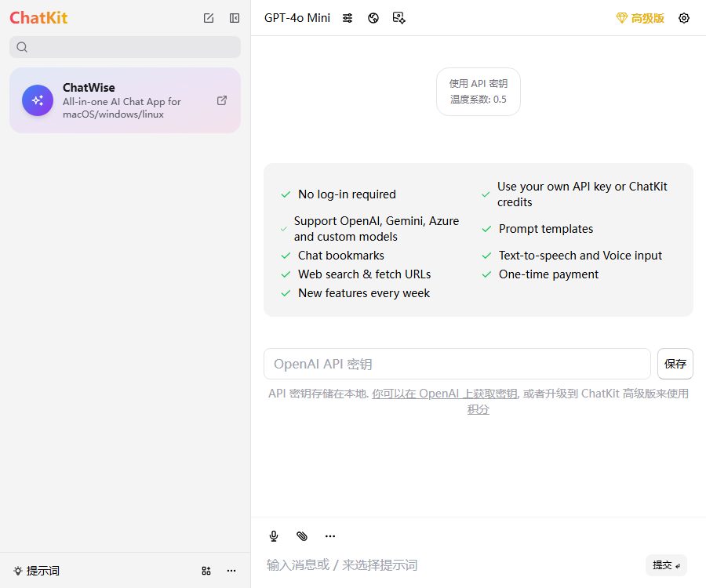Click the lightbulb prompts icon
This screenshot has height=588, width=706.
click(x=18, y=571)
